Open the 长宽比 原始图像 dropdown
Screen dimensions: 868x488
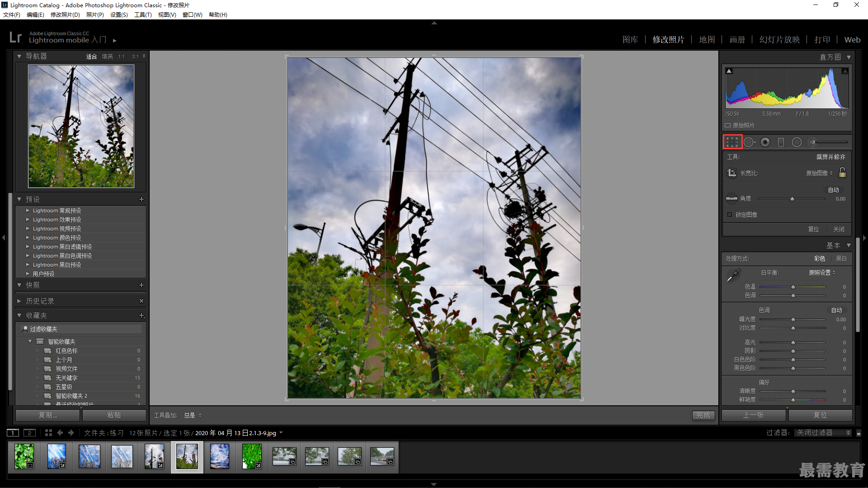[819, 173]
